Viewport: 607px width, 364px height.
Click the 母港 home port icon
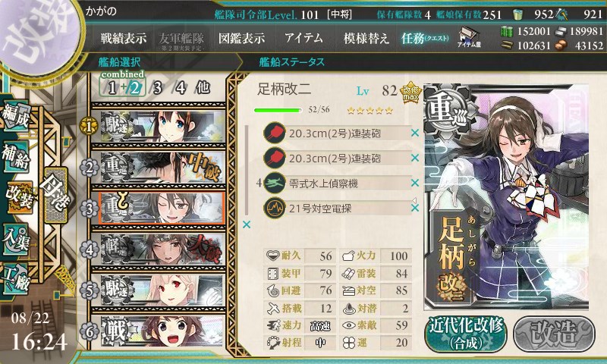pos(55,196)
